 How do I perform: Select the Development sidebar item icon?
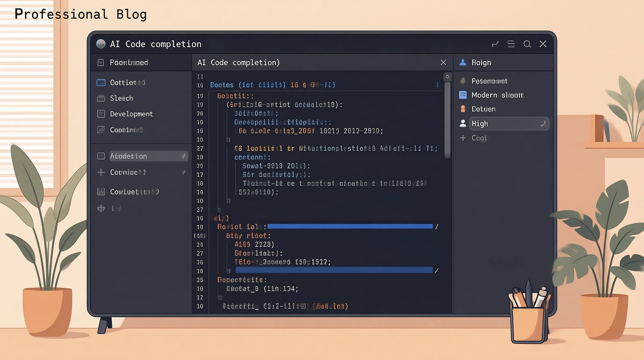coord(101,114)
